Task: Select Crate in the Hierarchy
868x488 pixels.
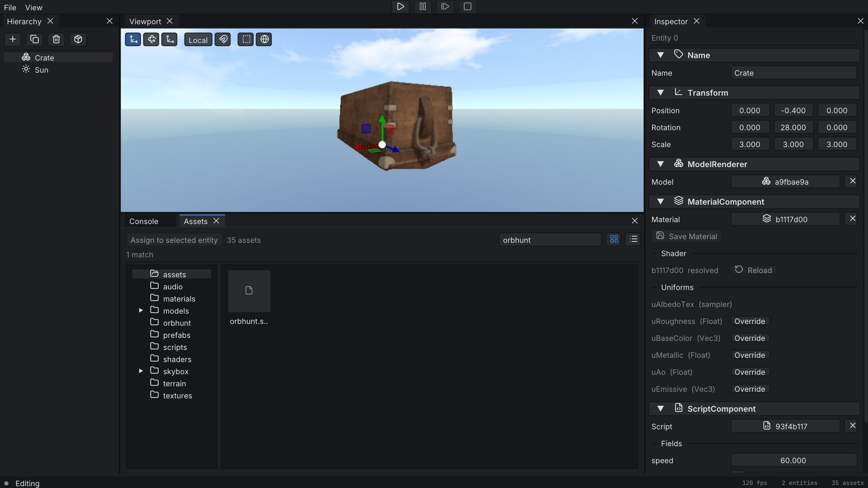Action: coord(58,57)
